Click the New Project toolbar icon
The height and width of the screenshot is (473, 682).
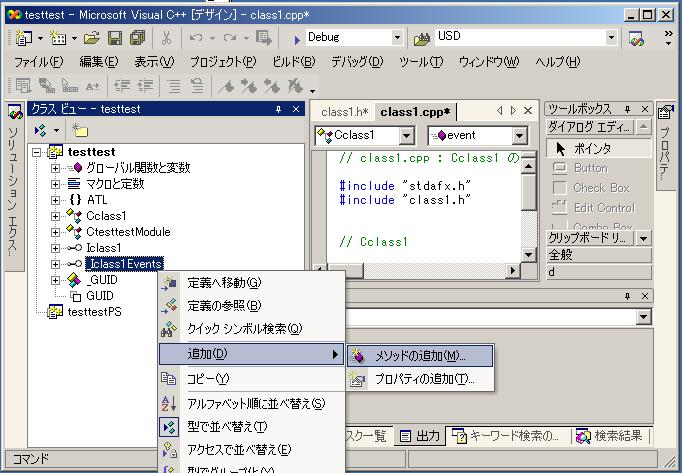point(23,38)
